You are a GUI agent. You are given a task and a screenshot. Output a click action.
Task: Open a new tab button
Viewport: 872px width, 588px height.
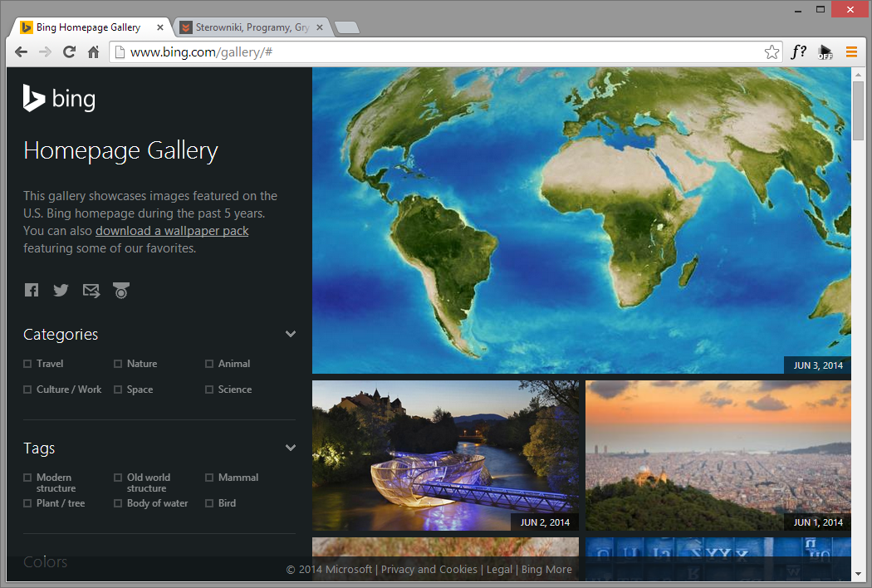348,27
